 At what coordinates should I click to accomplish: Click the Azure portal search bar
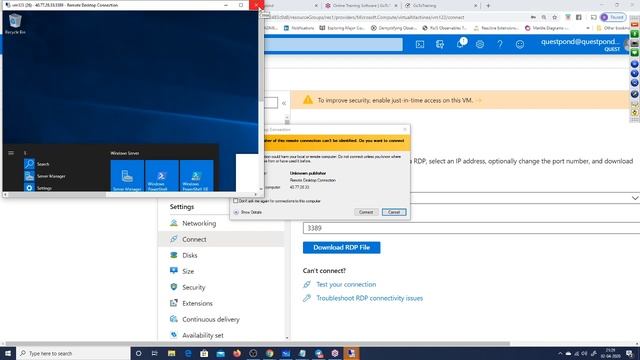coord(333,44)
